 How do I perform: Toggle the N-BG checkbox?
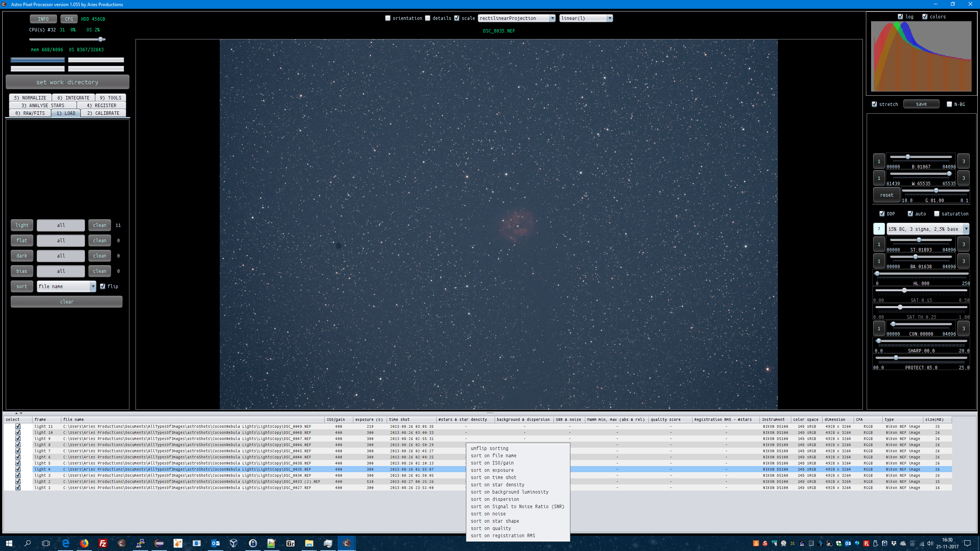click(949, 104)
